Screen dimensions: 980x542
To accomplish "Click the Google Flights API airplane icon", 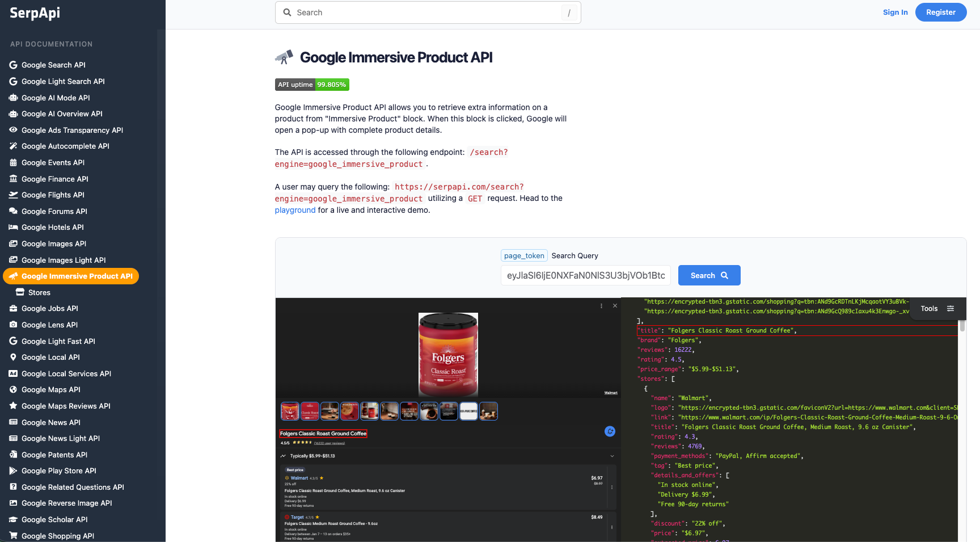I will coord(13,195).
